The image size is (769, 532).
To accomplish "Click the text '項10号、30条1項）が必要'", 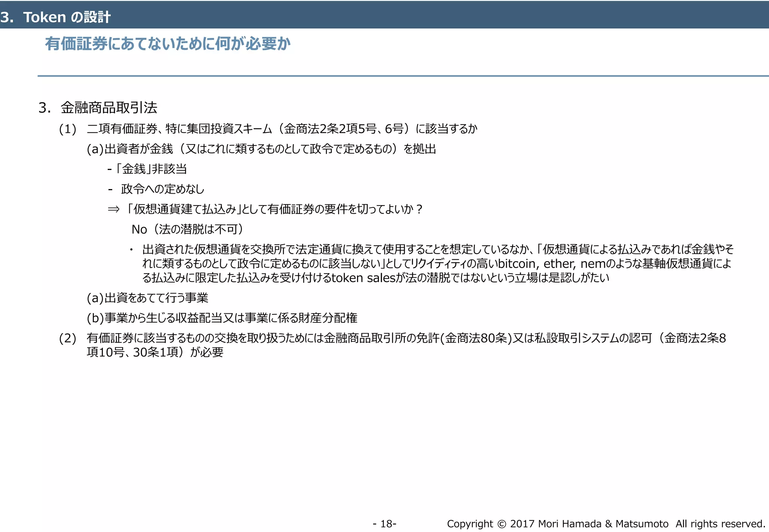I will pos(155,352).
